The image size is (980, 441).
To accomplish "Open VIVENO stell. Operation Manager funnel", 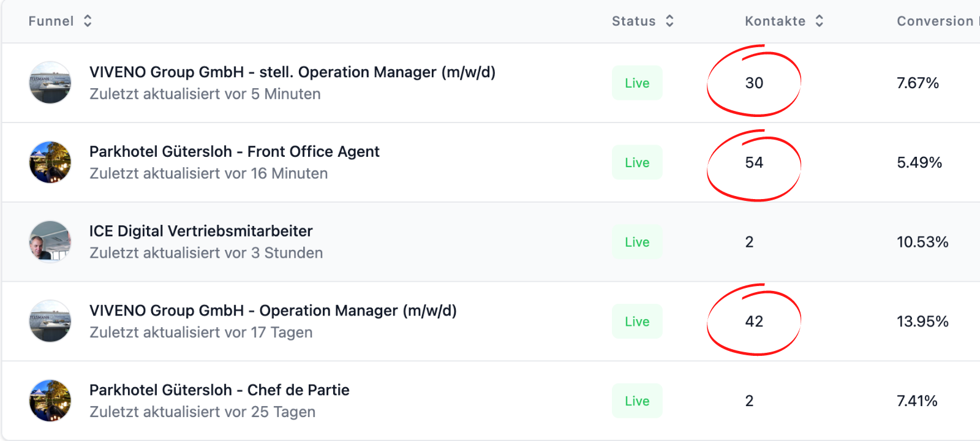I will point(292,72).
